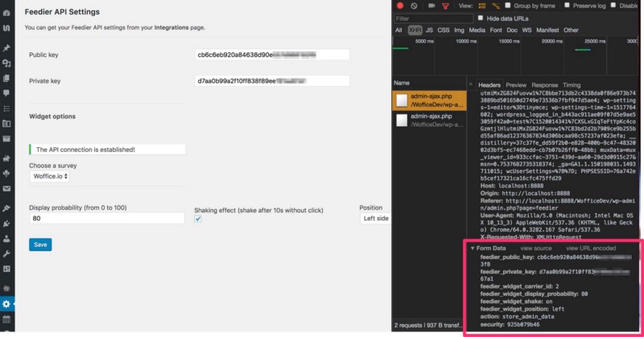Open the Plugins plug icon in sidebar
This screenshot has height=337, width=644.
(x=6, y=224)
